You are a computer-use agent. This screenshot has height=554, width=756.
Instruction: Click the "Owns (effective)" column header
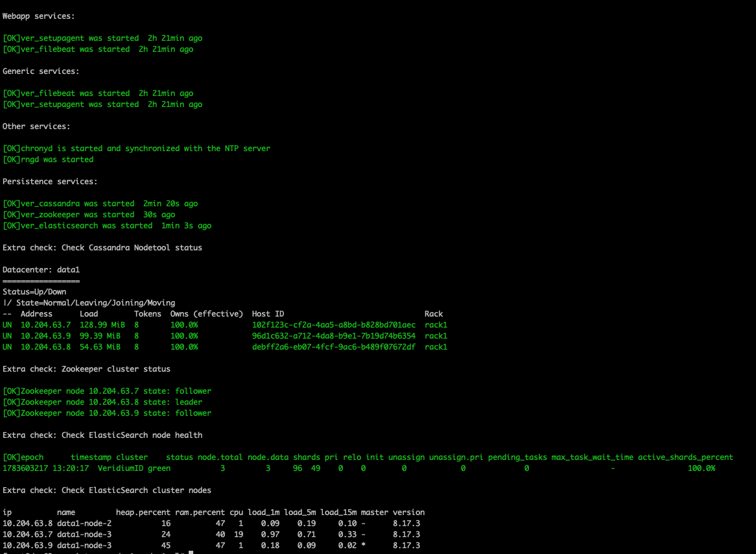click(x=206, y=314)
